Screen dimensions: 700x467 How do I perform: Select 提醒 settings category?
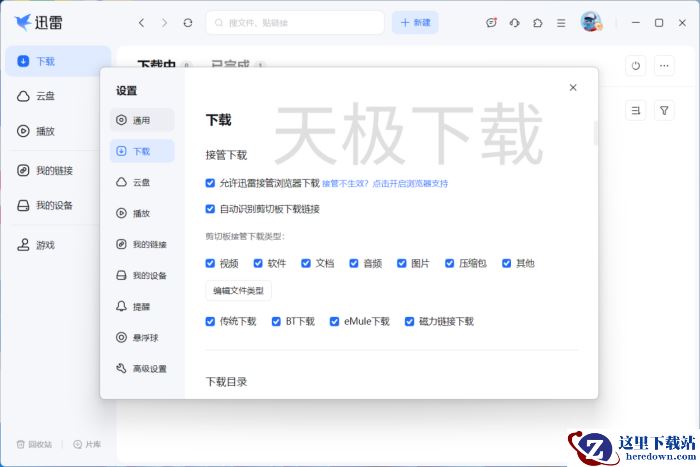click(x=142, y=306)
